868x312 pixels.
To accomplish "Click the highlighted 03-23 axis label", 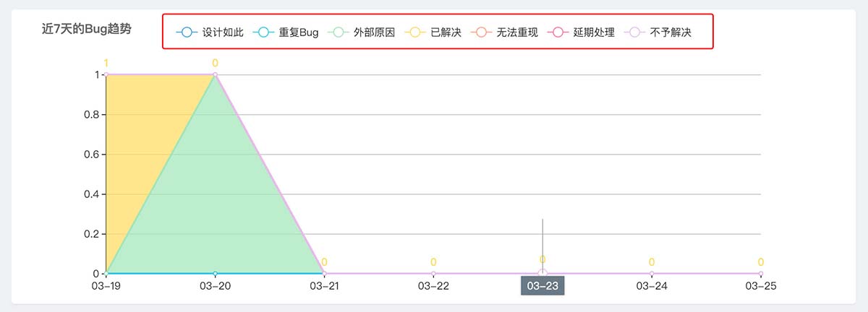I will point(542,286).
